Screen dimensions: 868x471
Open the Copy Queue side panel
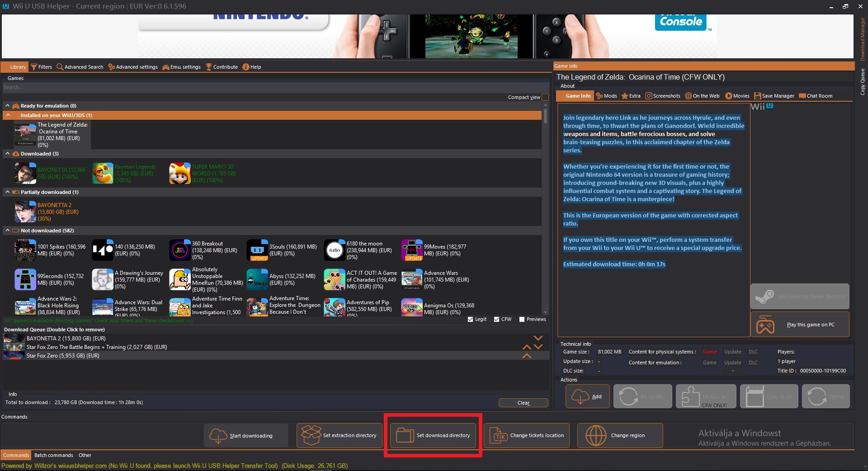coord(863,82)
